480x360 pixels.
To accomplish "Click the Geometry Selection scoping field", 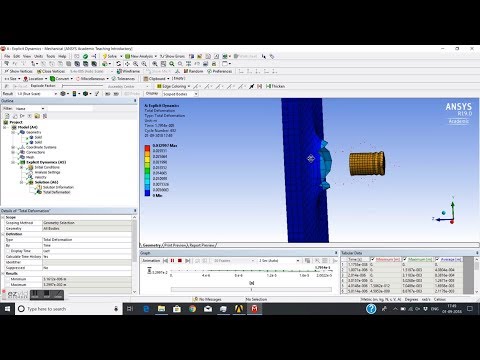I will click(87, 223).
